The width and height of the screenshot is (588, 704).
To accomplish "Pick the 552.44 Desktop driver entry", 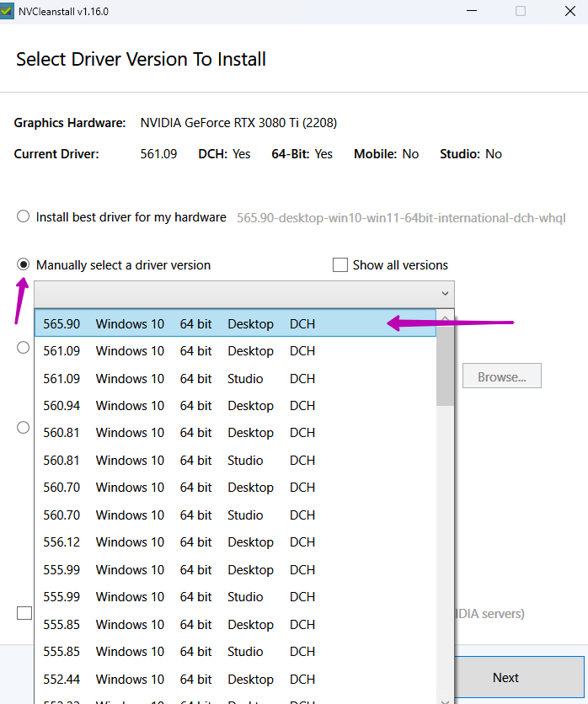I will click(235, 680).
